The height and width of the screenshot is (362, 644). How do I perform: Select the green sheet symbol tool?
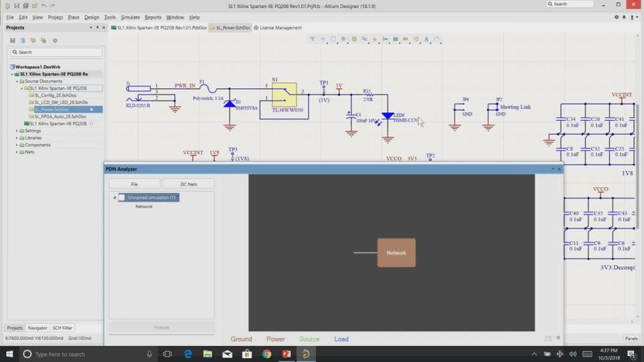pos(396,39)
